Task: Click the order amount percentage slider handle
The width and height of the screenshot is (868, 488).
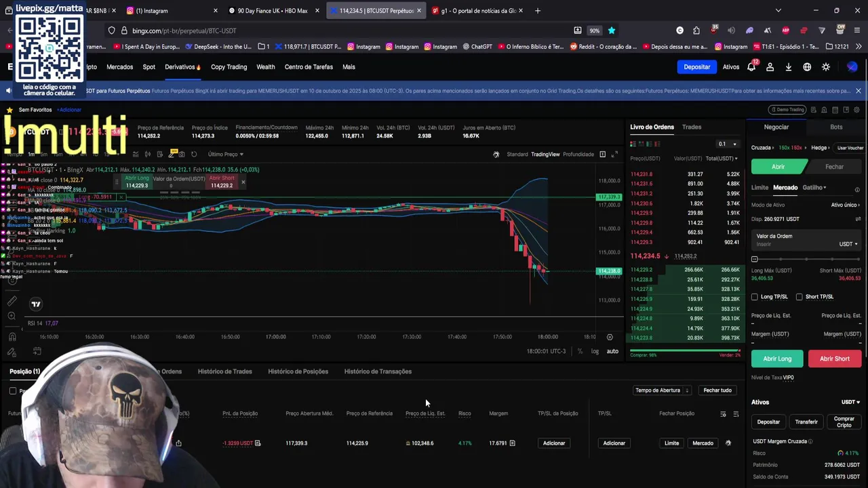Action: (x=755, y=259)
